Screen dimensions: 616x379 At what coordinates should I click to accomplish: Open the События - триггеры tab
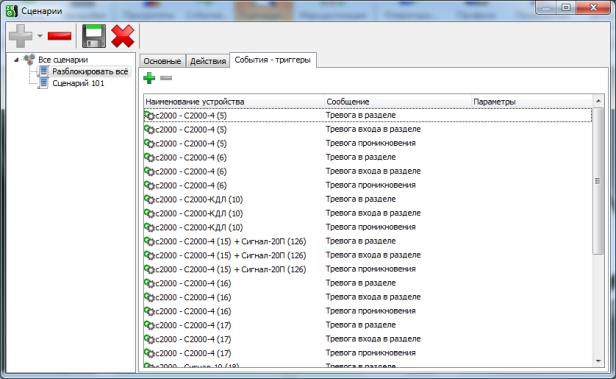(x=273, y=60)
